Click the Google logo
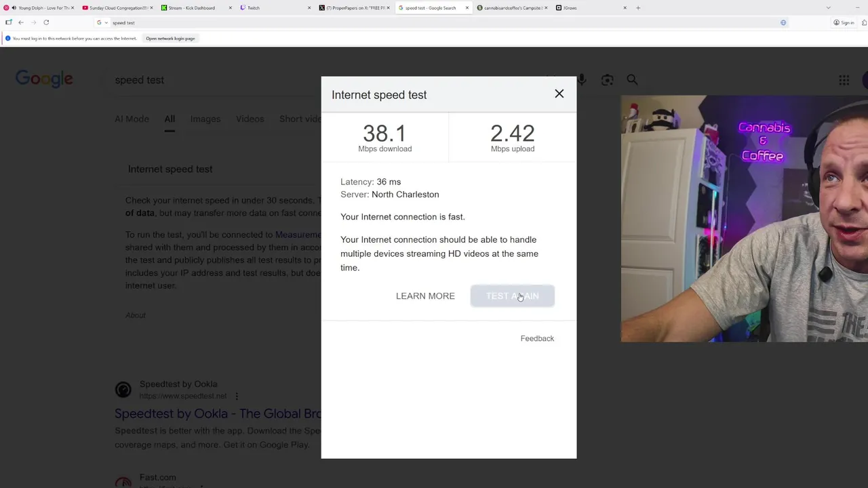868x488 pixels. click(44, 79)
